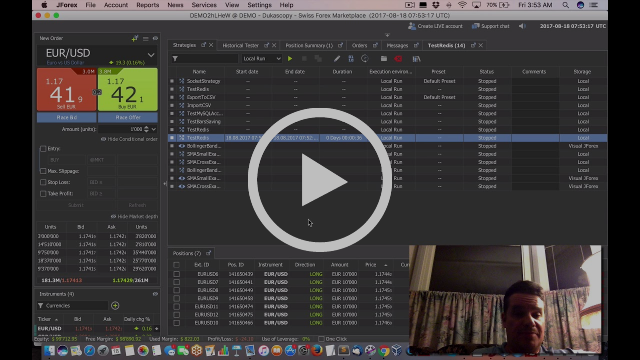This screenshot has height=360, width=640.
Task: Click the Place Offer button
Action: tap(128, 118)
